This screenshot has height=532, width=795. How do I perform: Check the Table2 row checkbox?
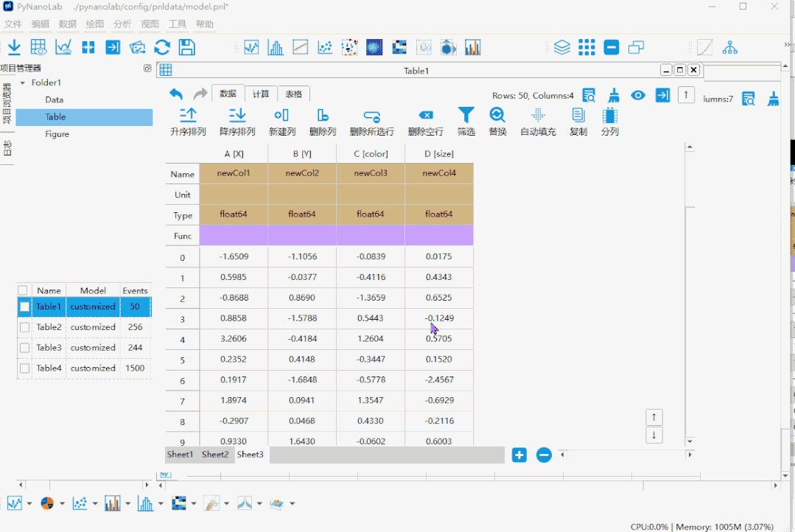click(x=24, y=327)
